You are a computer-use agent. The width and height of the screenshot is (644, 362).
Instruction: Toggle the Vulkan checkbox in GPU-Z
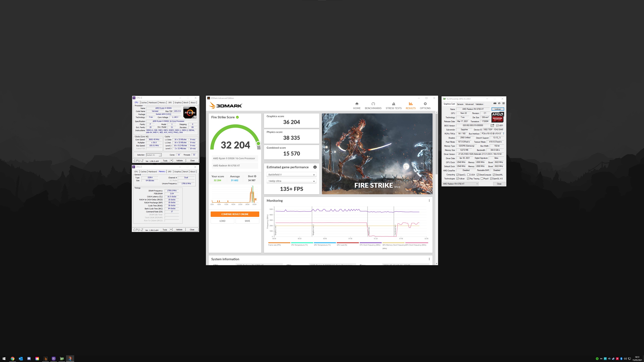click(x=458, y=179)
